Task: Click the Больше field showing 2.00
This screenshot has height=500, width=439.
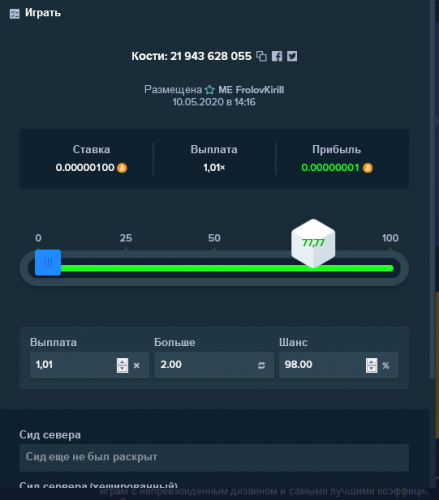Action: [x=214, y=365]
